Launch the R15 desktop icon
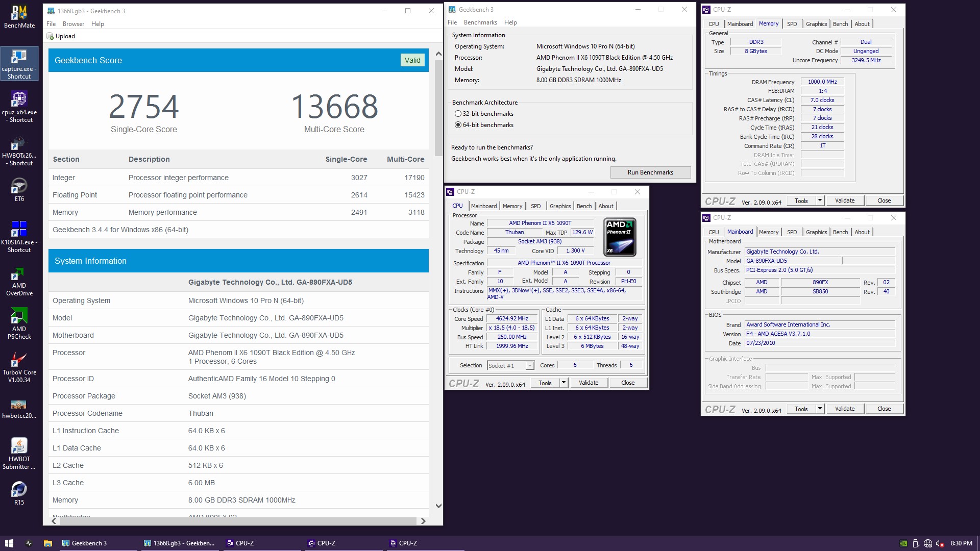 point(19,493)
